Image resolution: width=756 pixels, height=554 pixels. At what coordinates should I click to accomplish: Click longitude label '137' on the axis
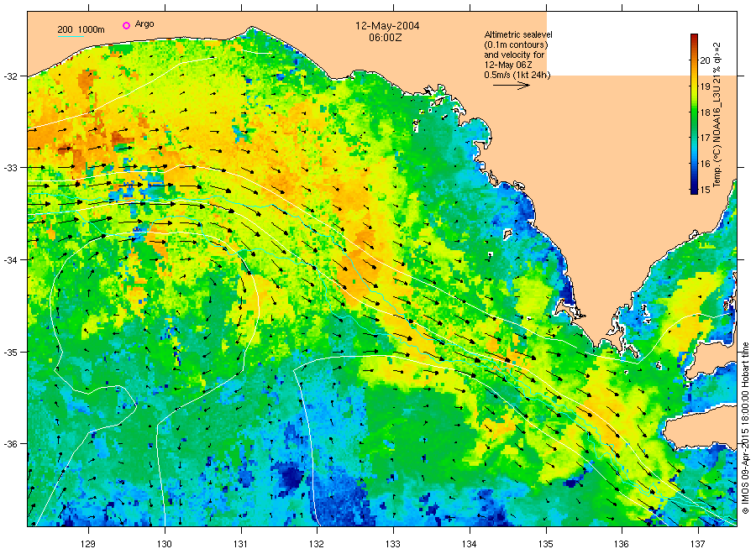point(698,544)
